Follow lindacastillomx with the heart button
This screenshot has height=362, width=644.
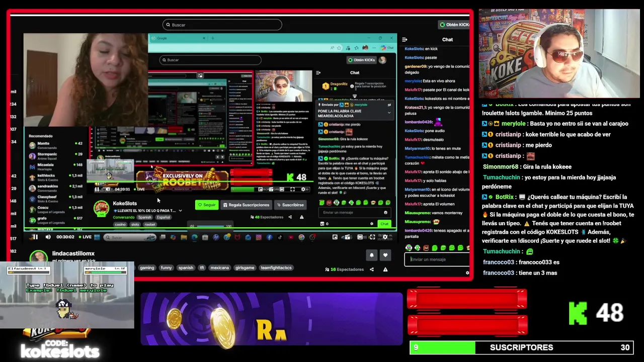[x=385, y=255]
